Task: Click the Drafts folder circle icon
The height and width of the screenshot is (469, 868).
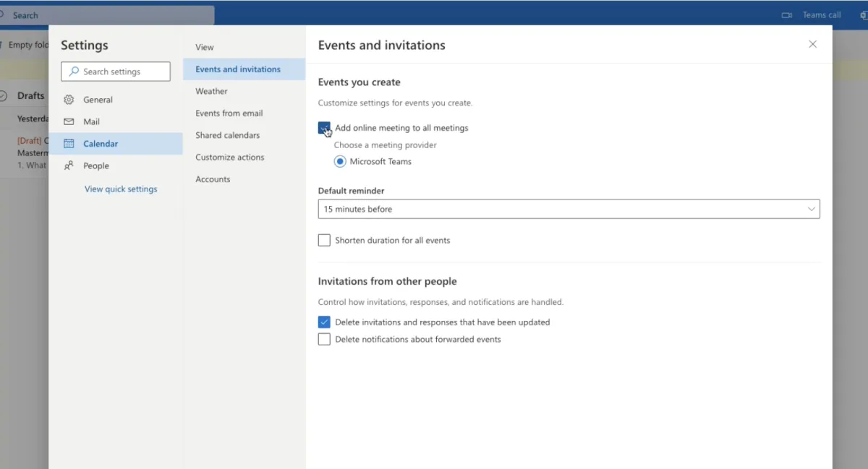Action: 3,95
